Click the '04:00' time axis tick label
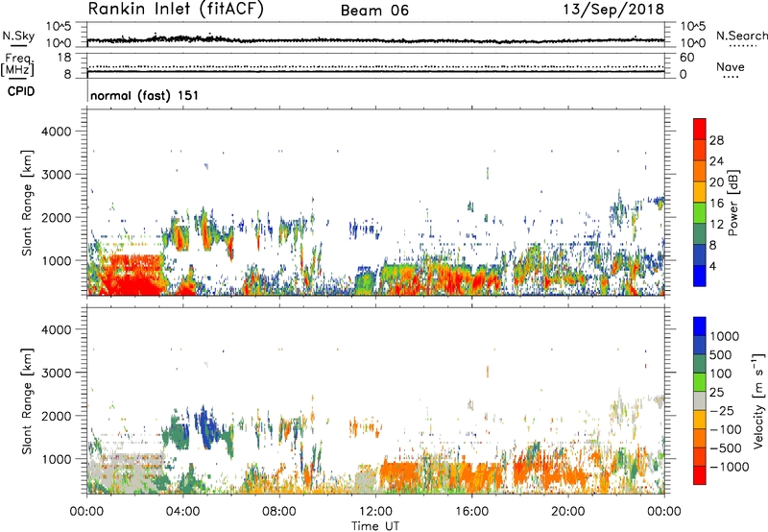768x532 pixels. point(183,512)
